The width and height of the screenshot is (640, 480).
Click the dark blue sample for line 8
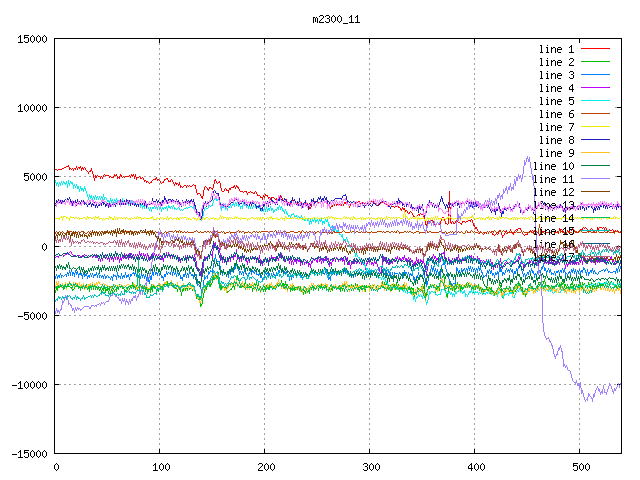(595, 140)
